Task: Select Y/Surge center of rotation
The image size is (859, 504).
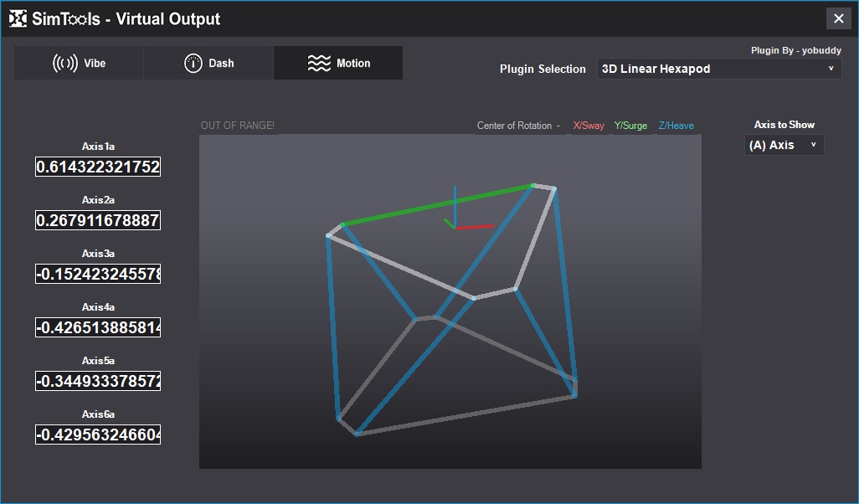Action: 630,126
